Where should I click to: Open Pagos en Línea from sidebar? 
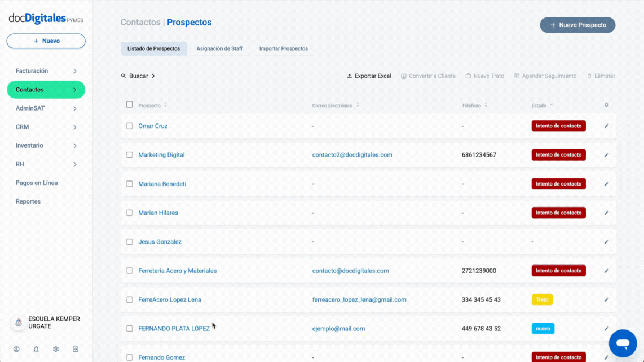pos(37,183)
